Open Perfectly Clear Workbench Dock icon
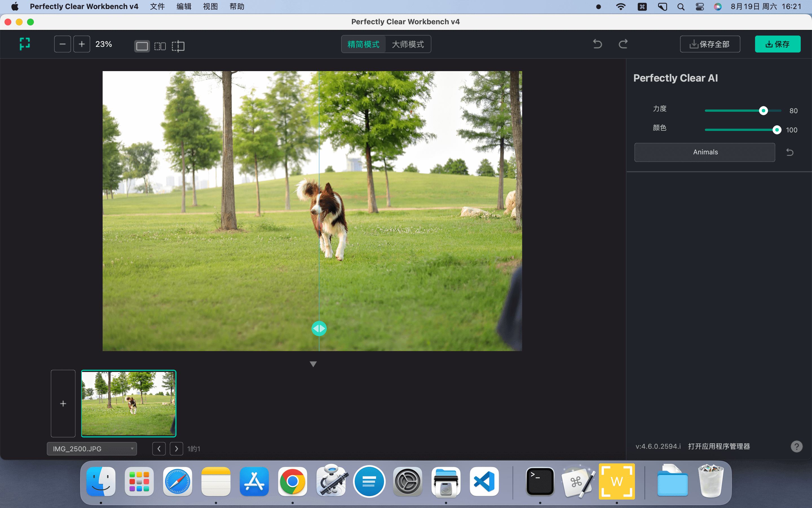 pyautogui.click(x=617, y=481)
